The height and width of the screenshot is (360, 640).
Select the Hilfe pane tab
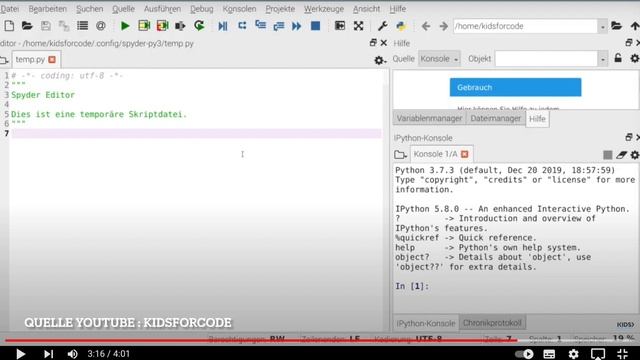[x=537, y=119]
